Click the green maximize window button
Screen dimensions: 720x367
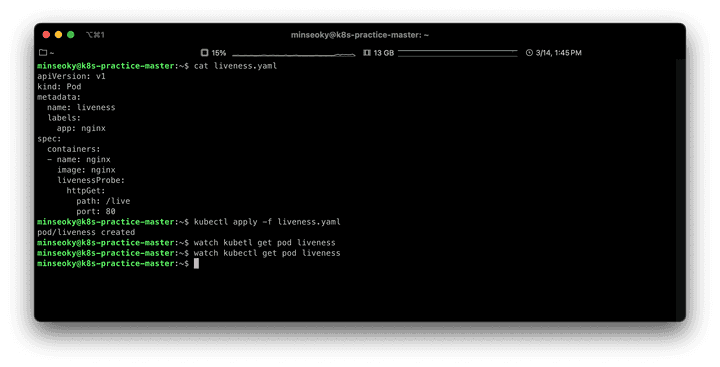(x=71, y=34)
